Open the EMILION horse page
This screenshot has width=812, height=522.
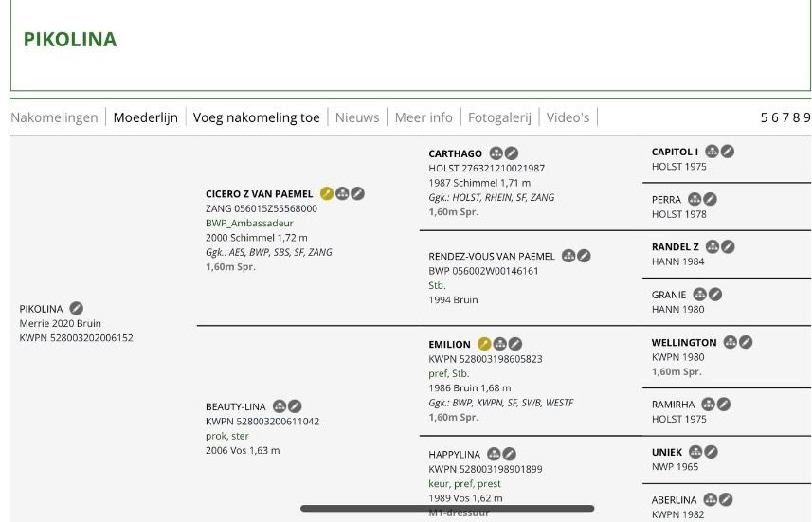tap(449, 345)
